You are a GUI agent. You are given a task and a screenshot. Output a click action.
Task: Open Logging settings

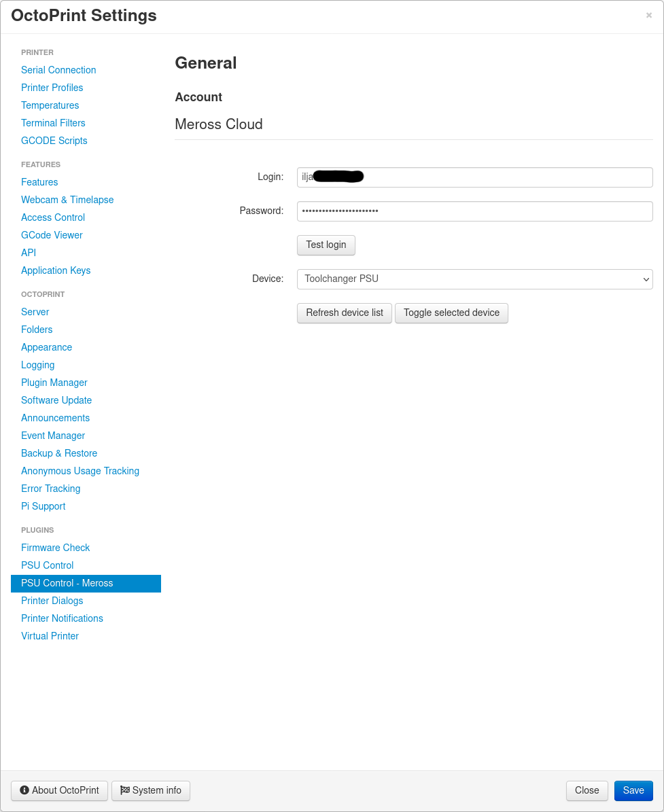point(38,364)
